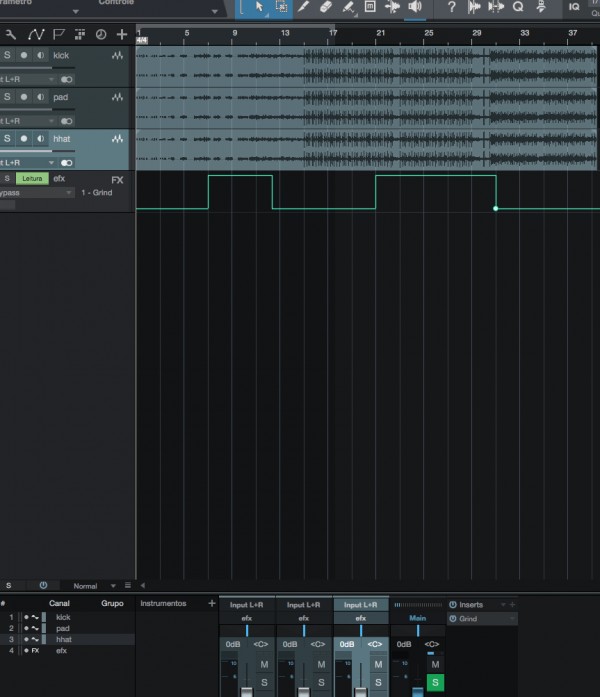The image size is (600, 697).
Task: Click the Leitura automation mode button
Action: (x=33, y=178)
